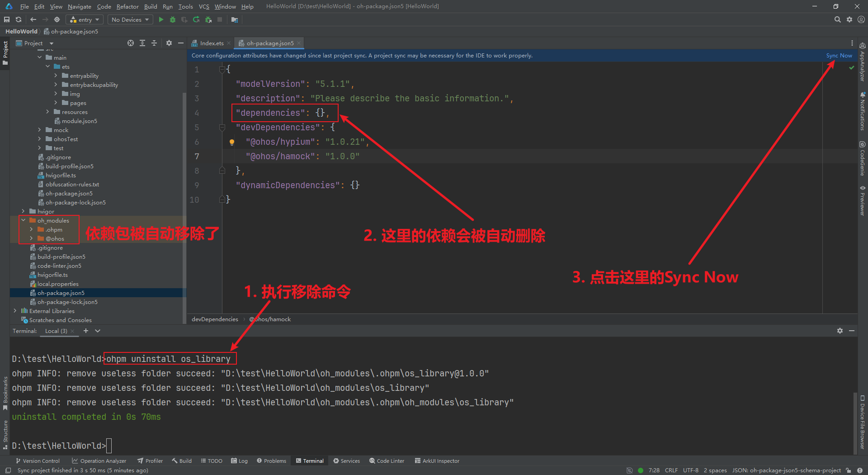Collapse the oh_modules folder
The height and width of the screenshot is (475, 868).
[23, 220]
